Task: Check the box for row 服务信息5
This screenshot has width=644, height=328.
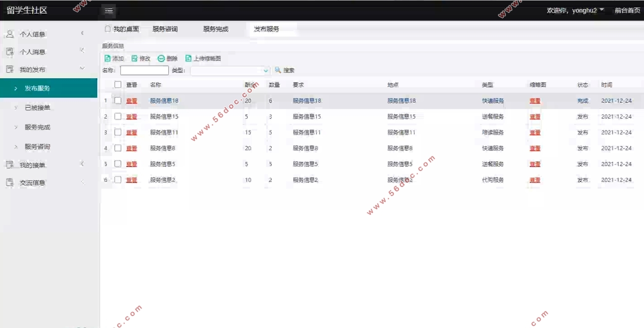Action: point(118,164)
